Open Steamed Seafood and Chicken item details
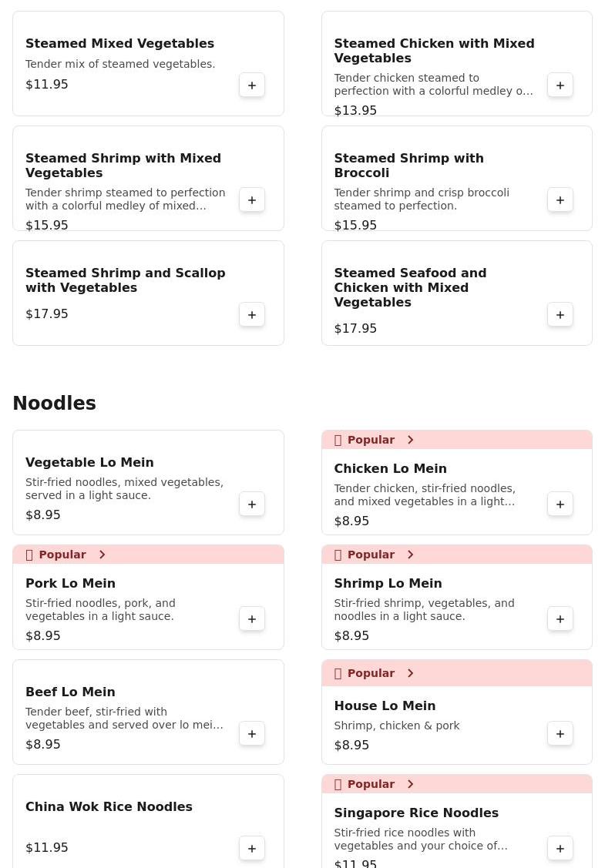The image size is (605, 868). [410, 287]
